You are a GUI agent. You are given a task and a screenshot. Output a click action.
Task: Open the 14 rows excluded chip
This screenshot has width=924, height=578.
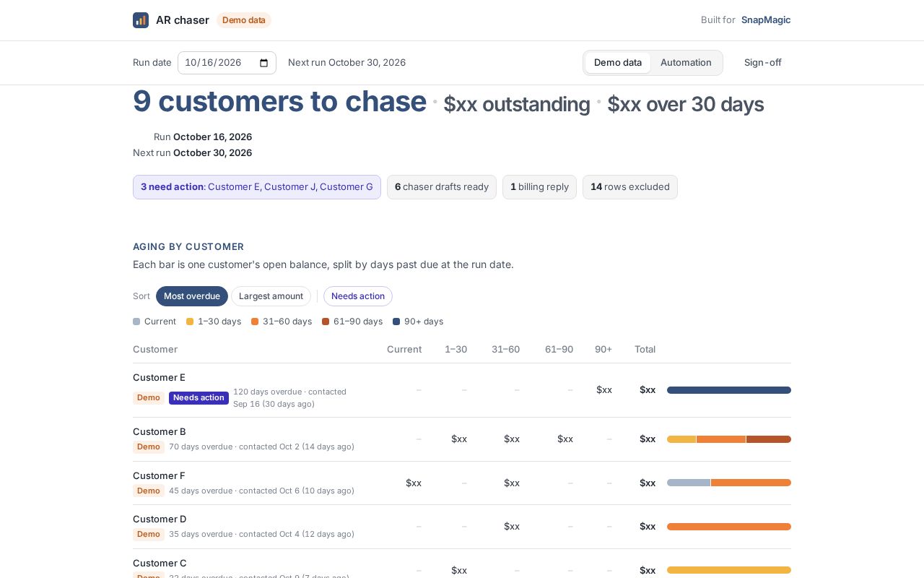630,187
